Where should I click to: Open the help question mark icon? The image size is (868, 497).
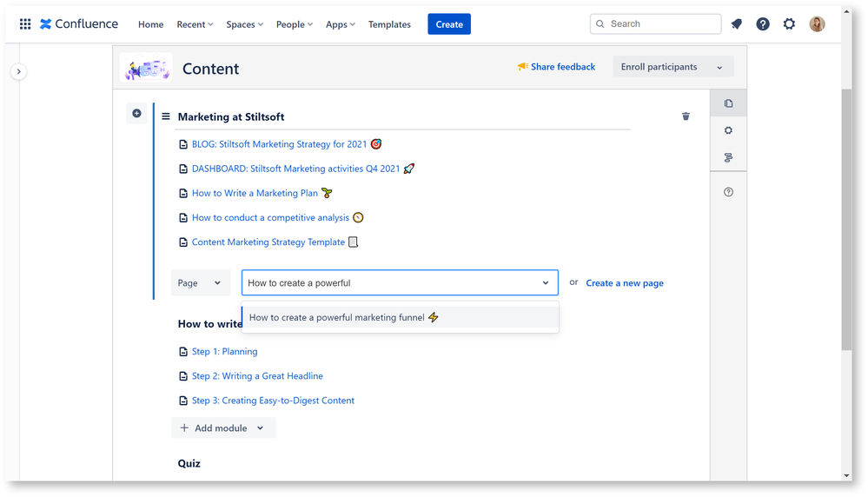763,23
